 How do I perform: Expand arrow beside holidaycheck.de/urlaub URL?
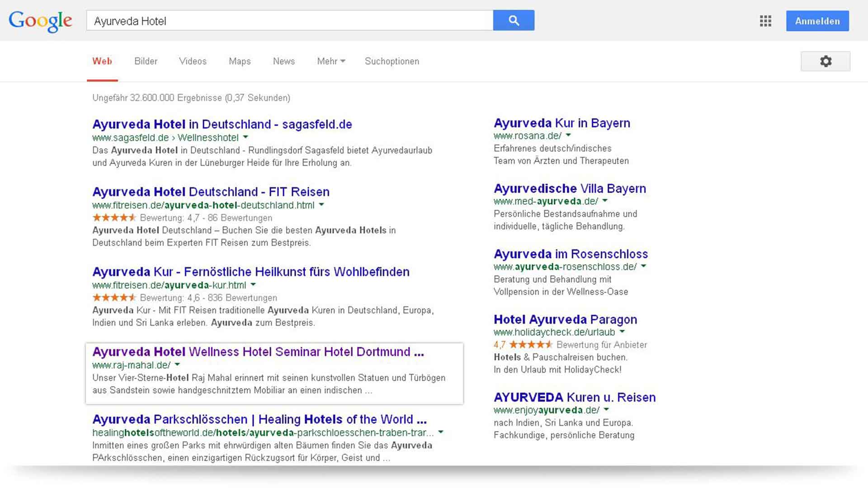[622, 332]
